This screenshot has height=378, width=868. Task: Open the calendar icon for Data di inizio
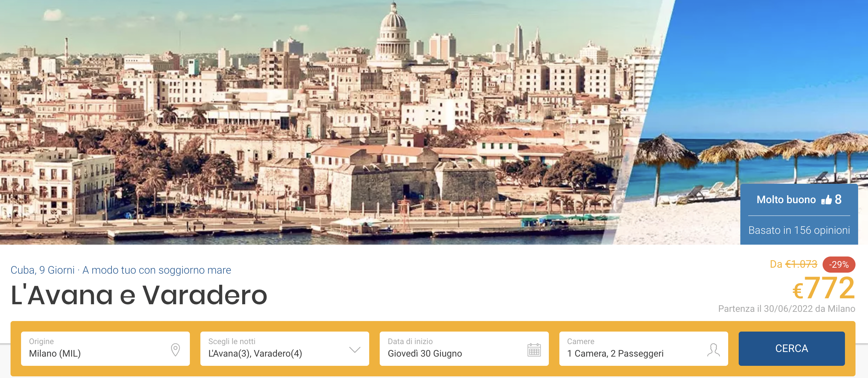[534, 349]
